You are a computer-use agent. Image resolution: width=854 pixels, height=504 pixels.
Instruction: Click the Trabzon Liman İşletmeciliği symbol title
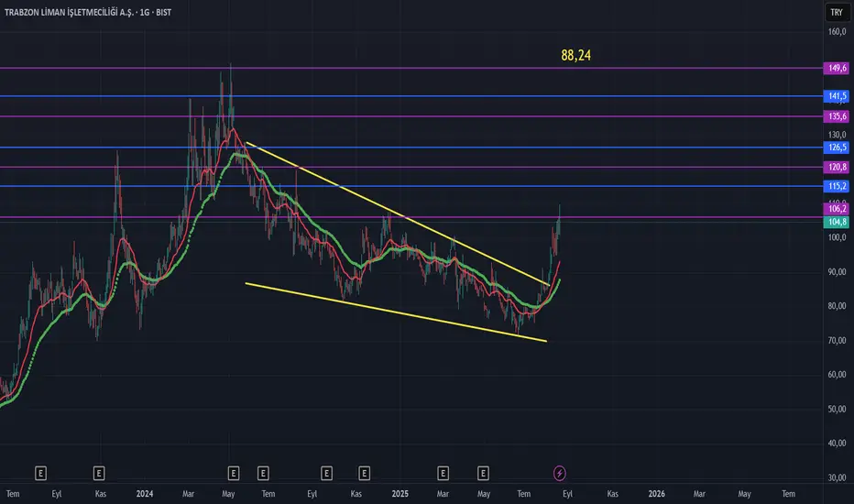[x=88, y=12]
